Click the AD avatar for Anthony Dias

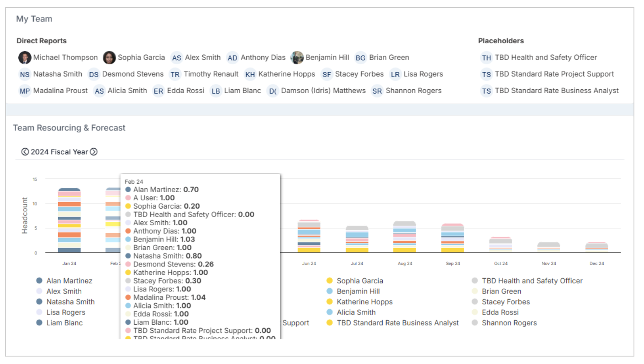[x=232, y=58]
